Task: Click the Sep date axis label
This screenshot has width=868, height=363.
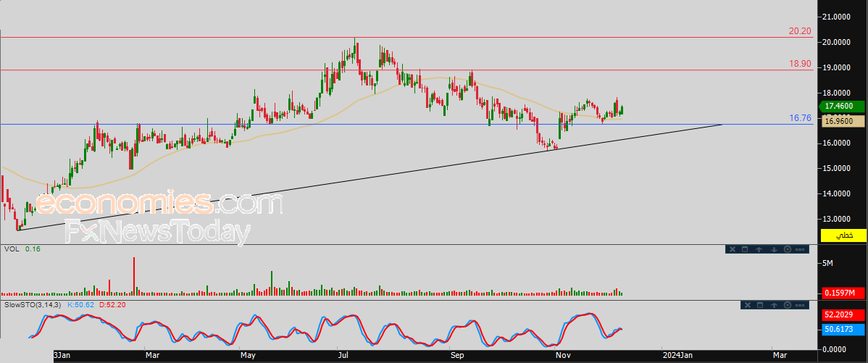Action: pos(457,354)
